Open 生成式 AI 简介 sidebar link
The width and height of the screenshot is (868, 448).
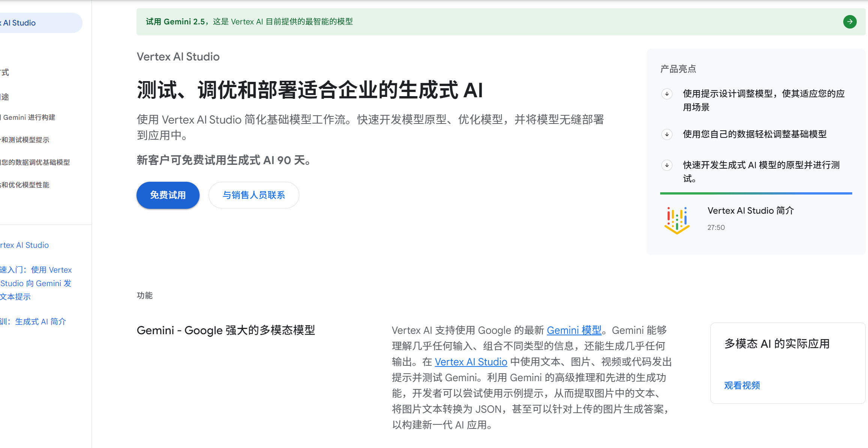coord(34,322)
